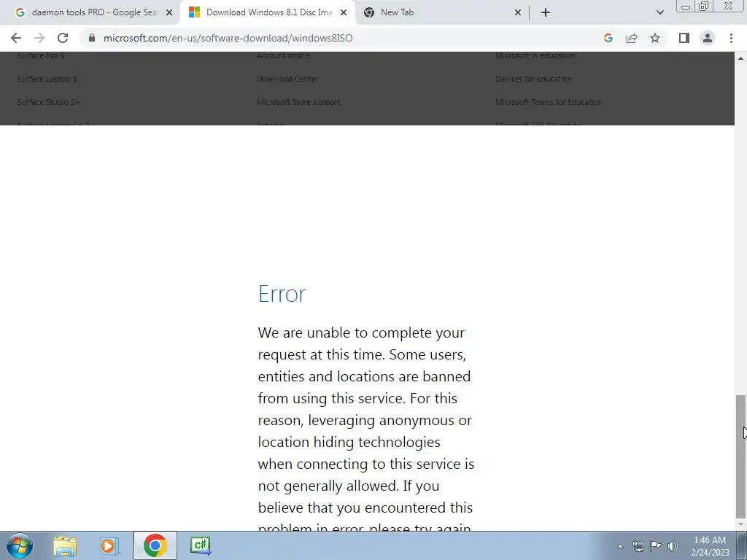Share this page icon
The height and width of the screenshot is (560, 747).
[632, 38]
